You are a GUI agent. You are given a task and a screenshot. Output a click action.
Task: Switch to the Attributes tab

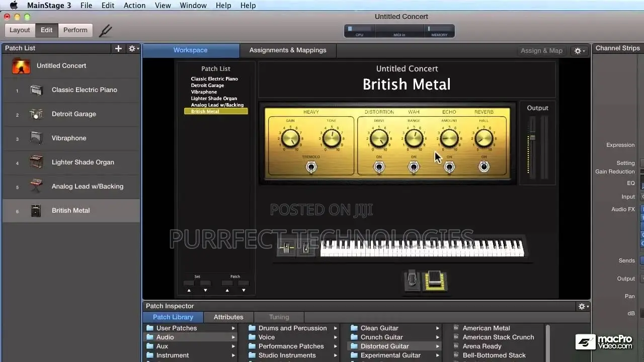[x=228, y=317]
